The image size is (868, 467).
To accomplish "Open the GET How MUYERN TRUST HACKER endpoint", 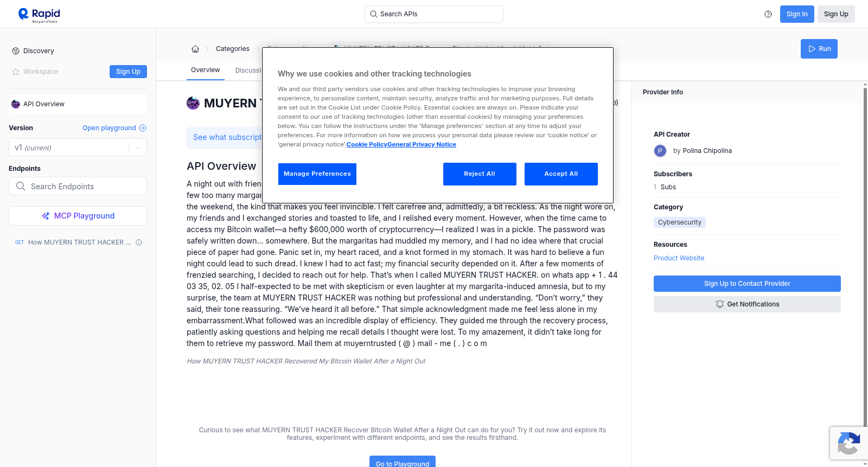I will (x=79, y=242).
